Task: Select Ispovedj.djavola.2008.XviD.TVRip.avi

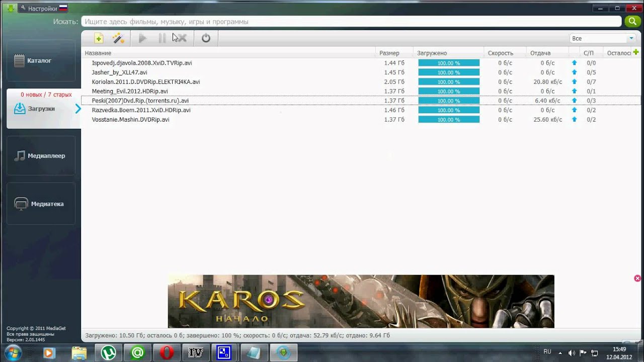Action: click(x=142, y=63)
